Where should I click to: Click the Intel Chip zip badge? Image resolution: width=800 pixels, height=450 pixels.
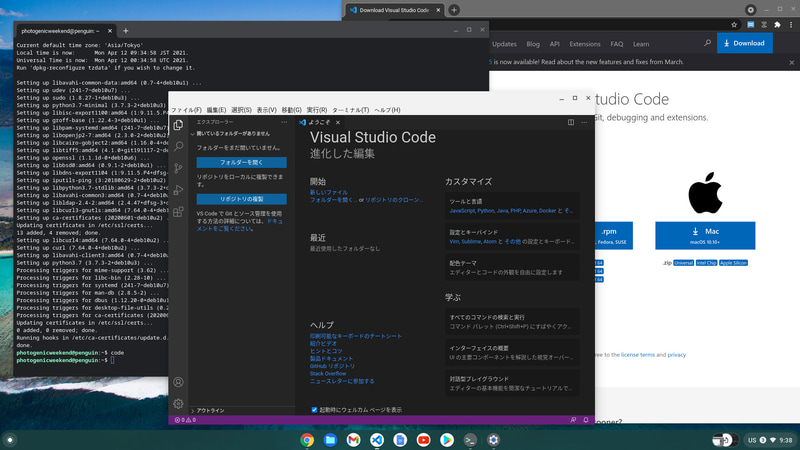706,263
